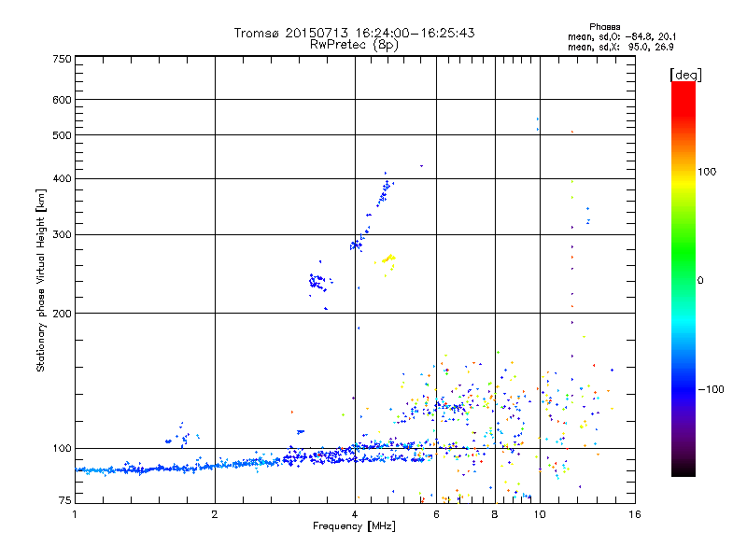Image resolution: width=747 pixels, height=560 pixels.
Task: Click the blue cluster near 3.3 MHz, 230 km
Action: click(317, 282)
